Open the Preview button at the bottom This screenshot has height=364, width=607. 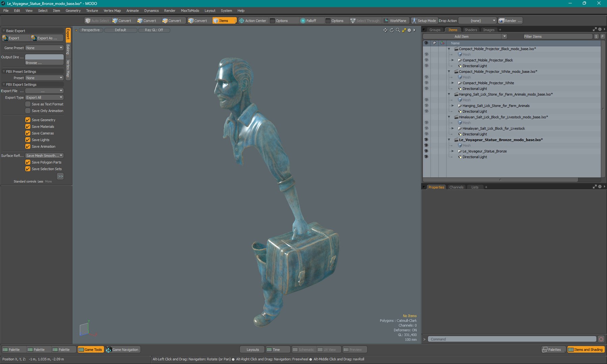tap(354, 350)
